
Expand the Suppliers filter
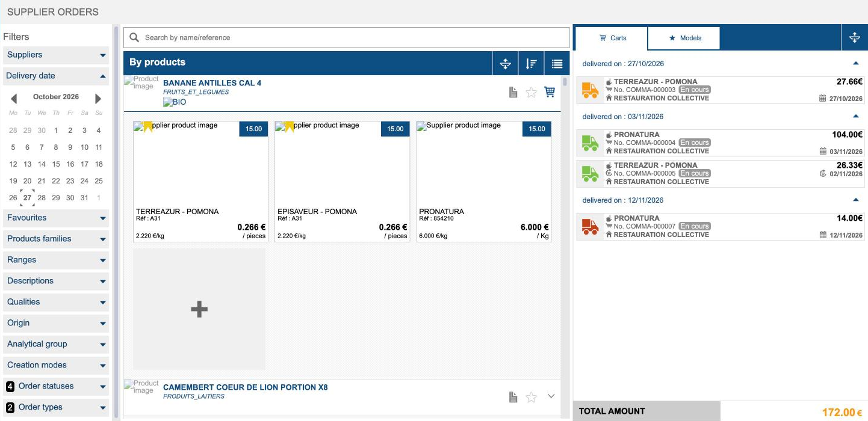click(56, 55)
